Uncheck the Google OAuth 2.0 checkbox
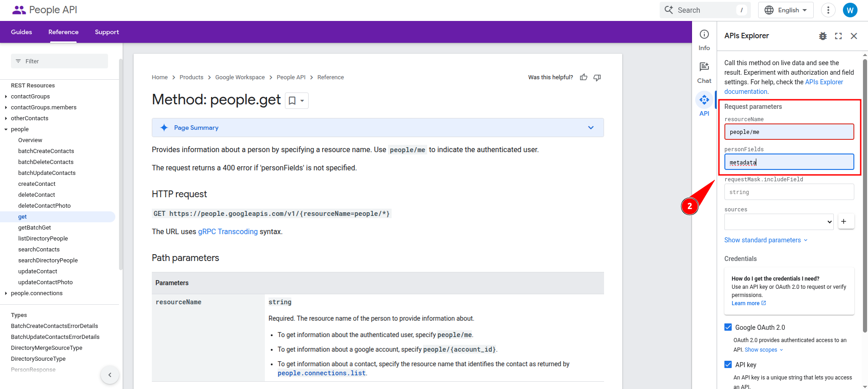 728,327
